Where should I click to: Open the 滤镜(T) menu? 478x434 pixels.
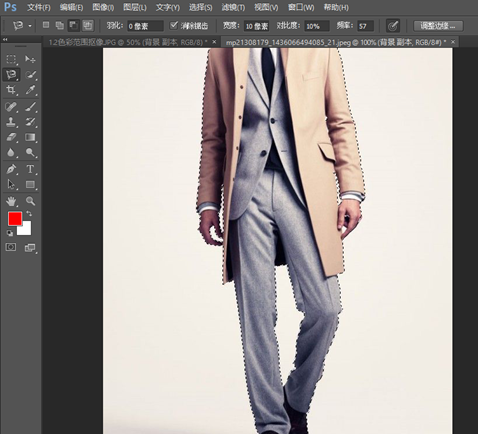tap(233, 7)
